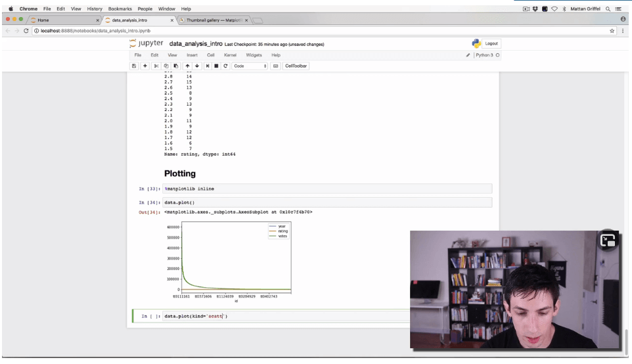Click the AxesSubplot output text
This screenshot has height=364, width=632.
[x=238, y=212]
